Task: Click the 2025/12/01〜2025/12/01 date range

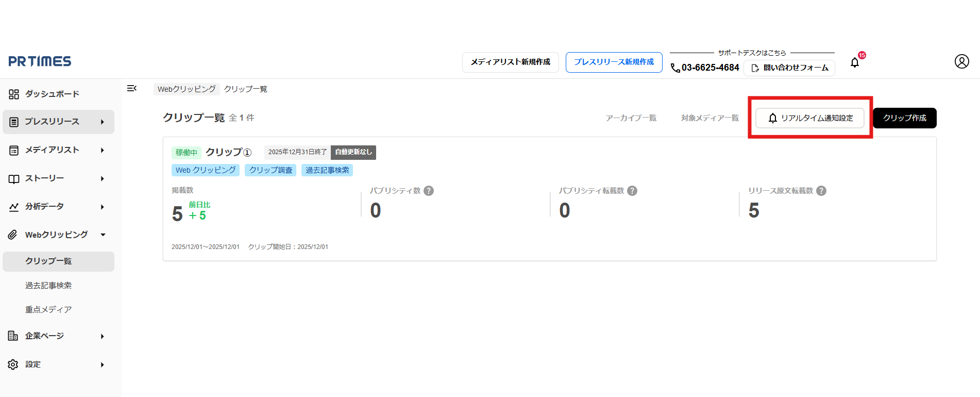Action: pos(206,247)
